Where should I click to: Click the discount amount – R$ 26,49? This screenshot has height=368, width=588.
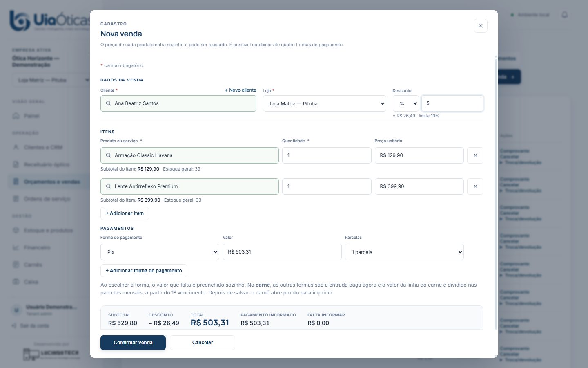pyautogui.click(x=164, y=323)
